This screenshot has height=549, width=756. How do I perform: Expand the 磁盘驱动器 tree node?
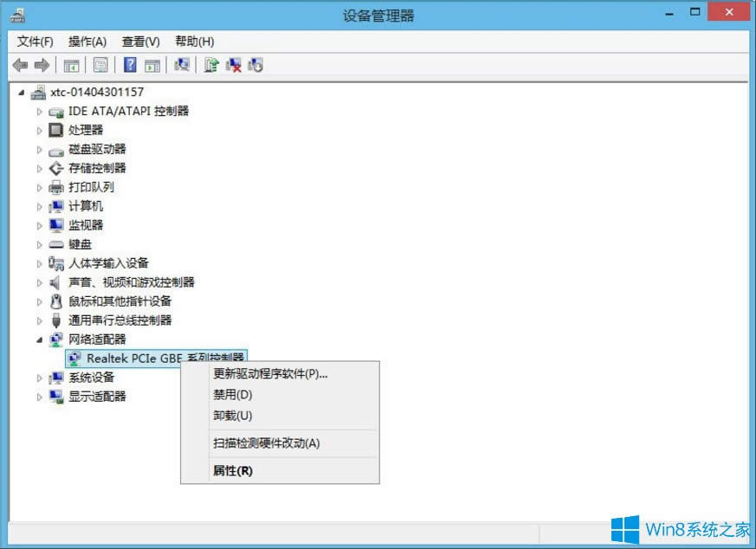click(40, 149)
